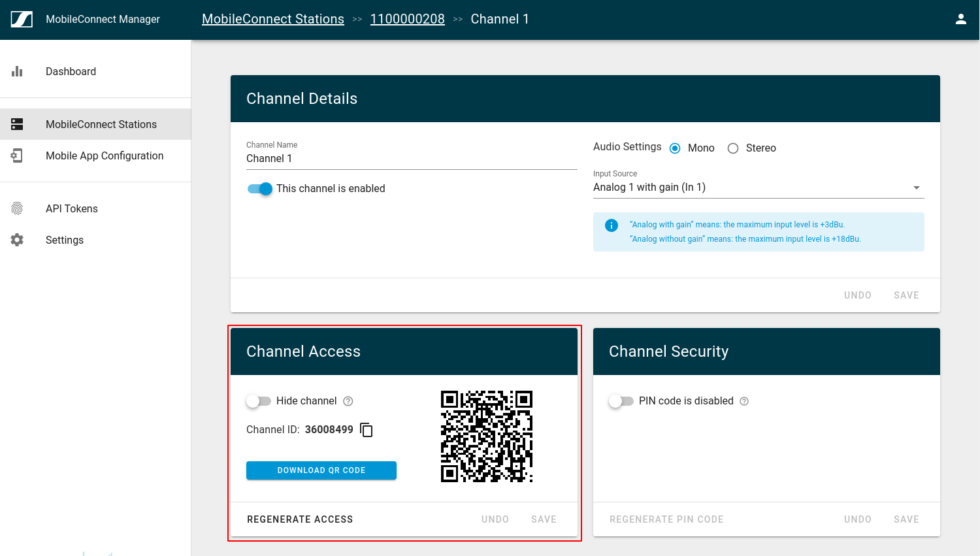Open Settings in the sidebar
980x556 pixels.
95,240
